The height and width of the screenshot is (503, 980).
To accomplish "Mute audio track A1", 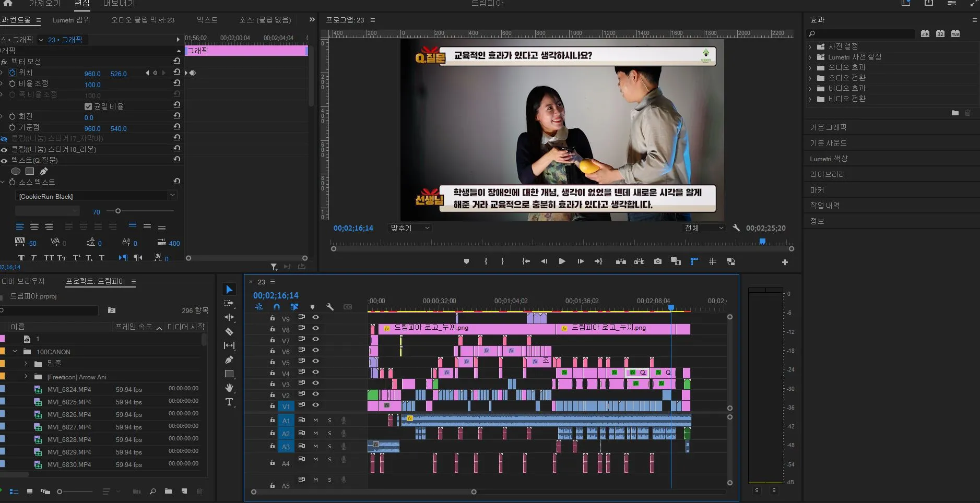I will click(315, 420).
